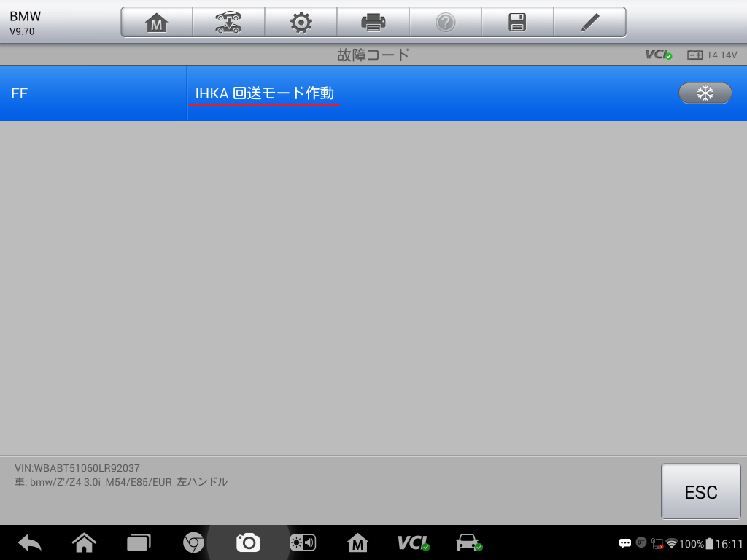Print the fault code page

373,23
